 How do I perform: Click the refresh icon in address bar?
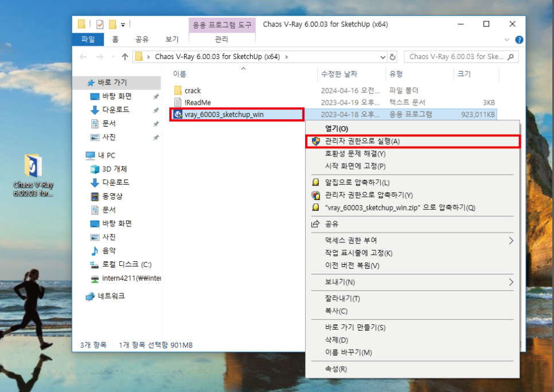tap(392, 57)
